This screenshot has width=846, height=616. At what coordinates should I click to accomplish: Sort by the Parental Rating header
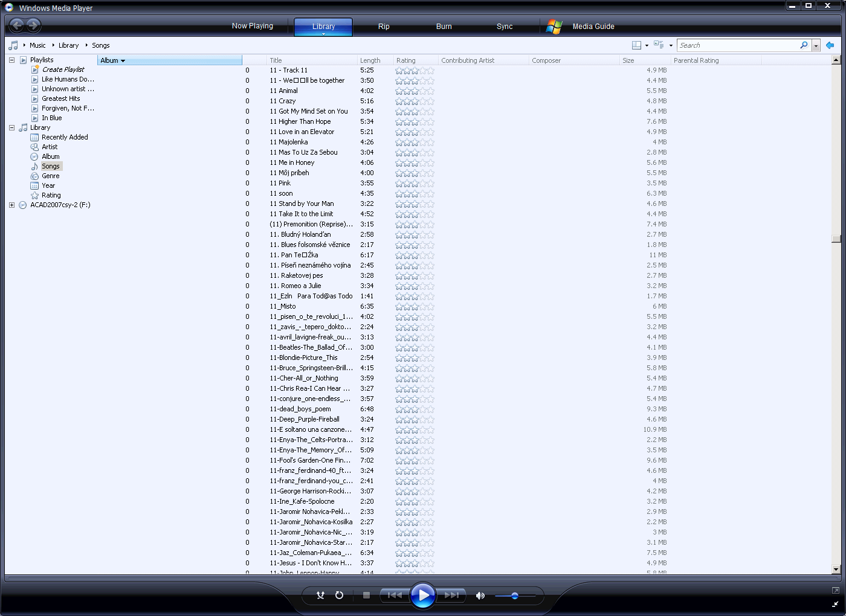click(716, 60)
